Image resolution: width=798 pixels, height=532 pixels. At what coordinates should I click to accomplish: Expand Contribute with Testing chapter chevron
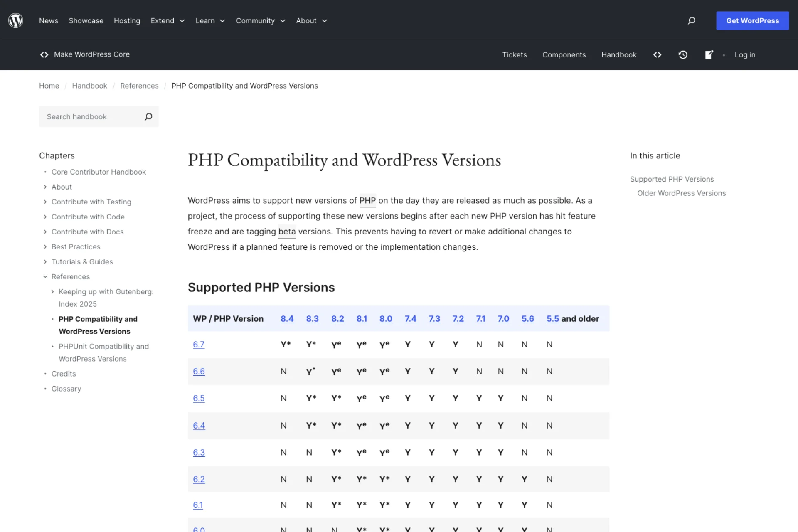45,202
